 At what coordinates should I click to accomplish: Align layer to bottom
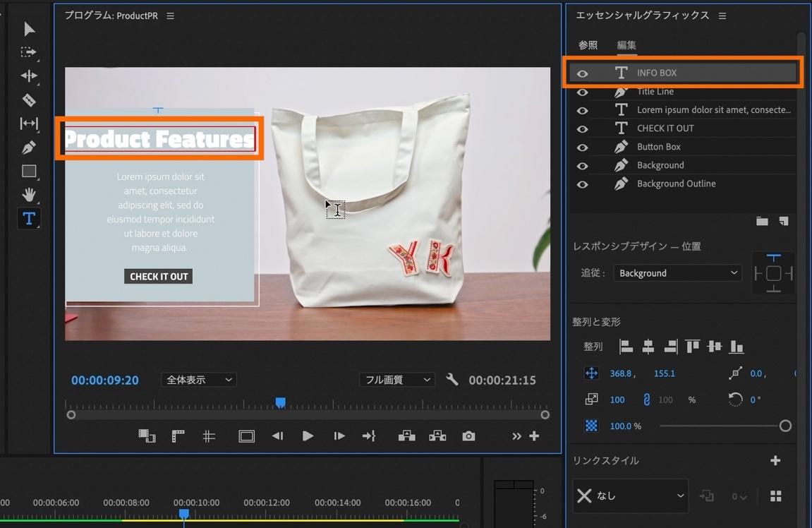736,346
